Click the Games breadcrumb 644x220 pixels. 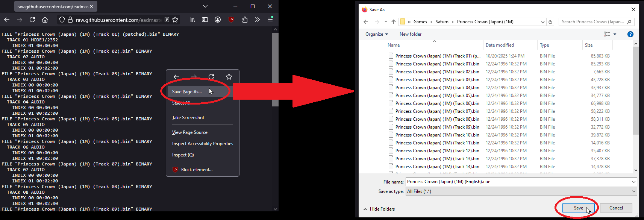420,22
